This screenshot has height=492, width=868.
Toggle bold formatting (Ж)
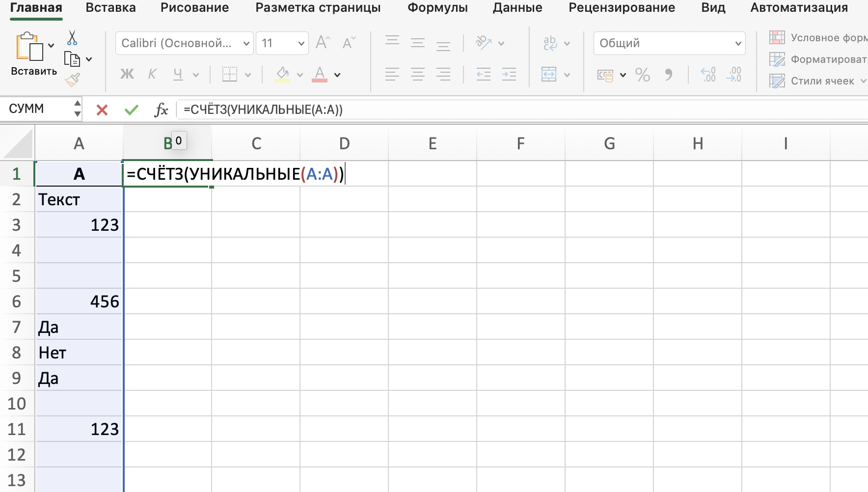[x=127, y=74]
